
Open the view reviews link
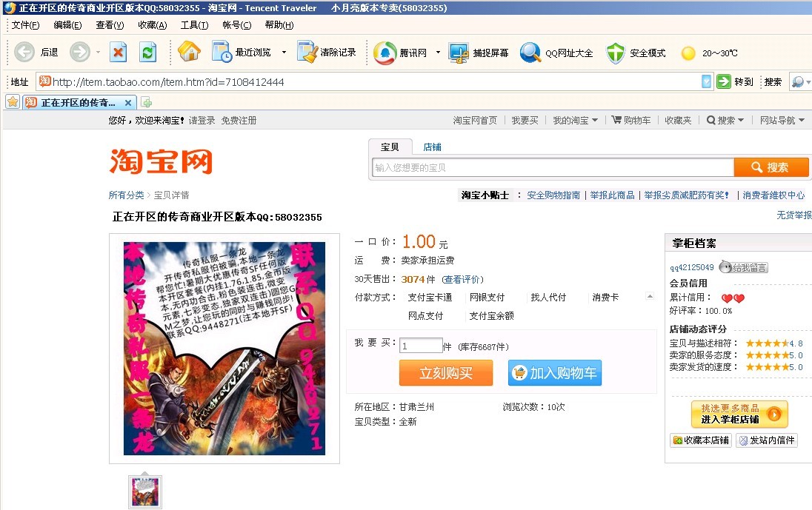pyautogui.click(x=462, y=280)
